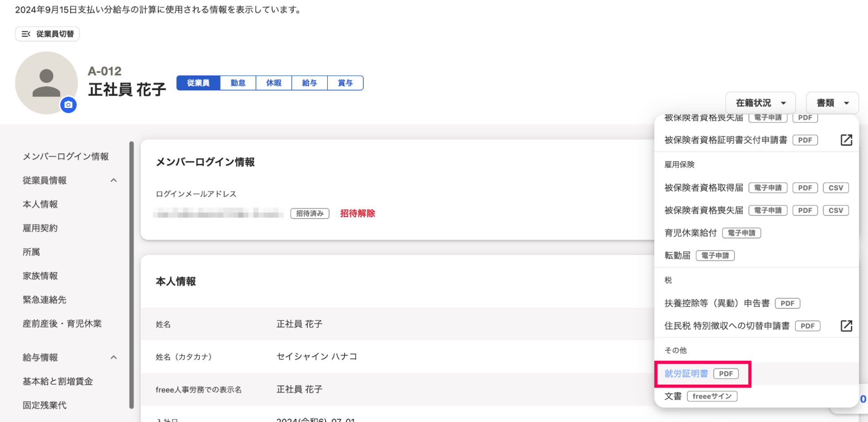Image resolution: width=868 pixels, height=422 pixels.
Task: Switch to the 給与 tab
Action: 310,83
